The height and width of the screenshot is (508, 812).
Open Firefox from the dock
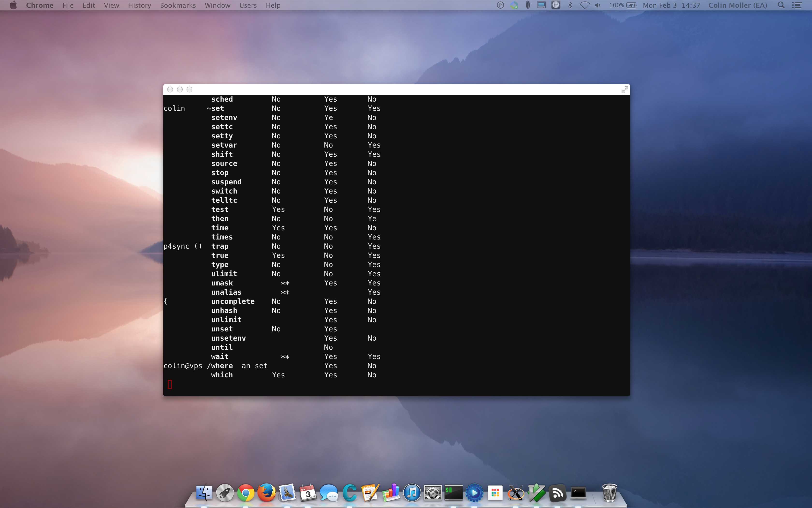[x=266, y=493]
